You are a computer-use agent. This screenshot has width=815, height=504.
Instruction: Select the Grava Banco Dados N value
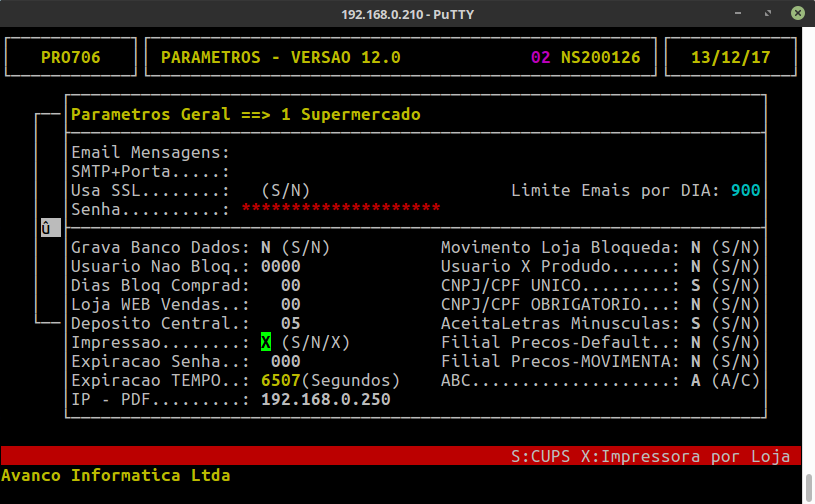pos(266,247)
